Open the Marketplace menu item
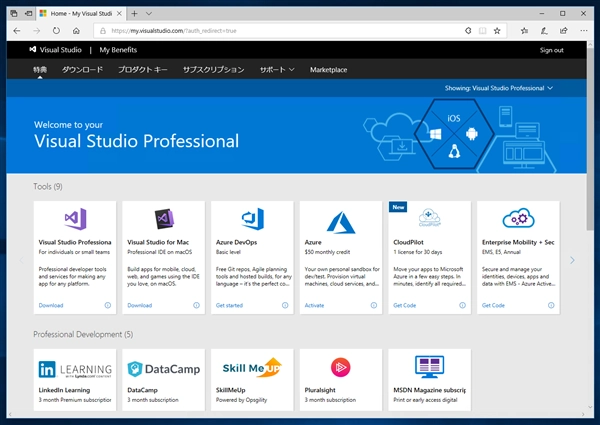 (x=329, y=70)
